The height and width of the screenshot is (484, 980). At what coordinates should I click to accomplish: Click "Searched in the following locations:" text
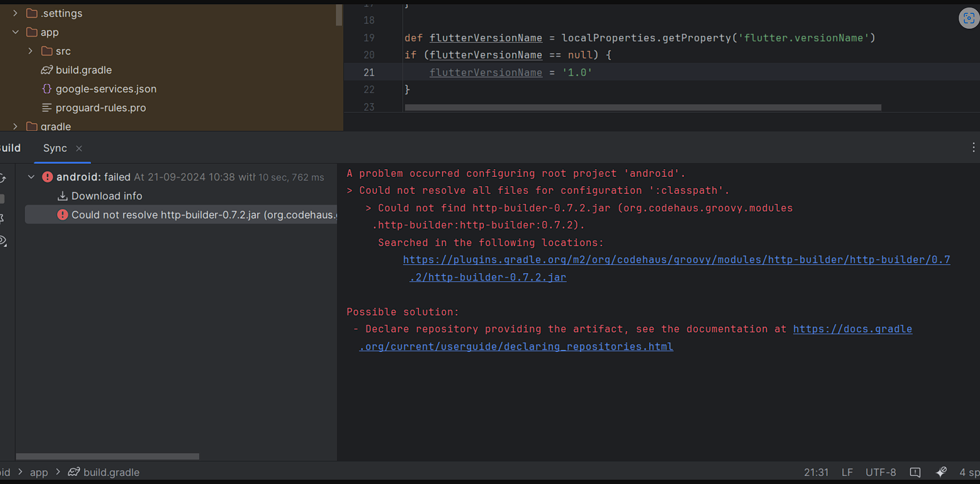click(491, 243)
